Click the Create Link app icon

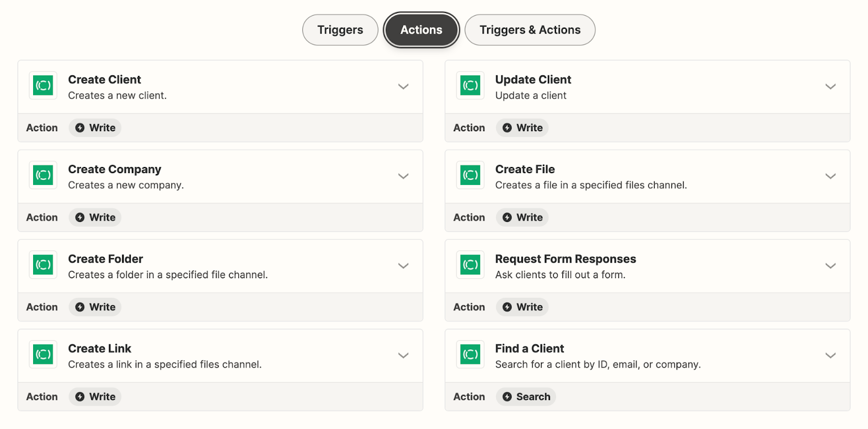click(x=43, y=355)
